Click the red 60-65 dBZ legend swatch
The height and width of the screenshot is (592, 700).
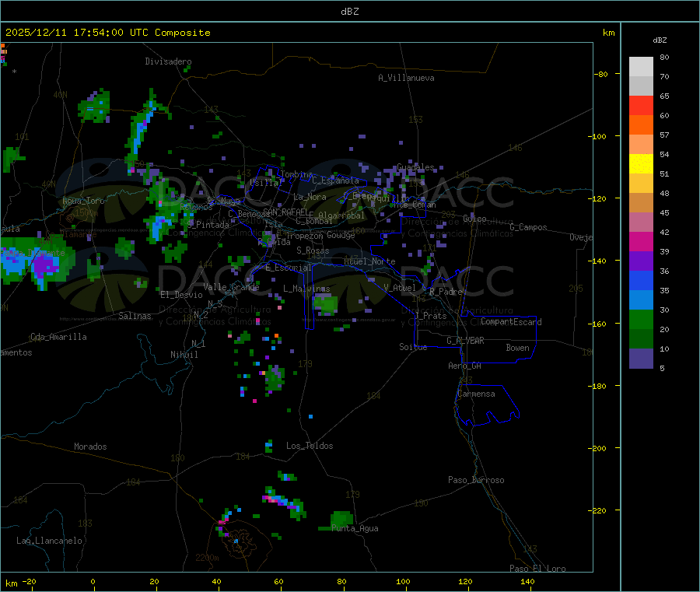click(x=641, y=105)
